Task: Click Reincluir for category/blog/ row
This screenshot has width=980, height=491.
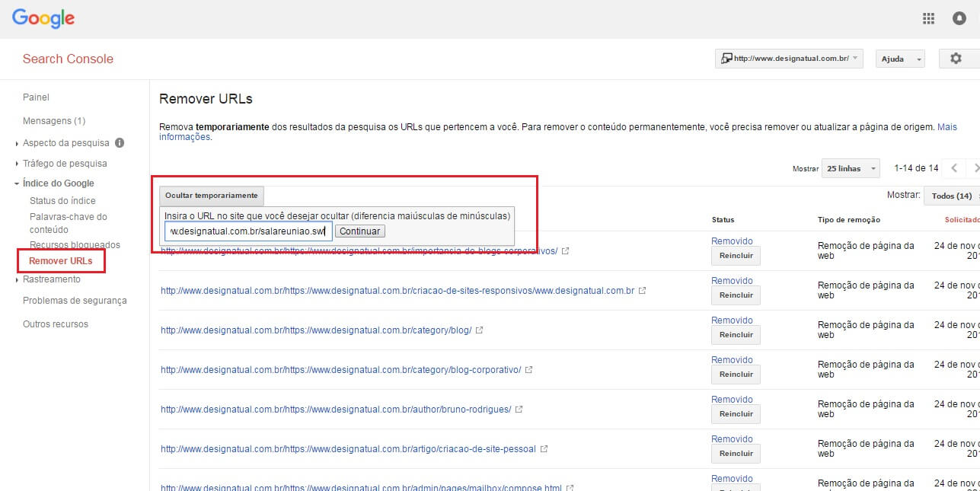Action: pos(736,335)
